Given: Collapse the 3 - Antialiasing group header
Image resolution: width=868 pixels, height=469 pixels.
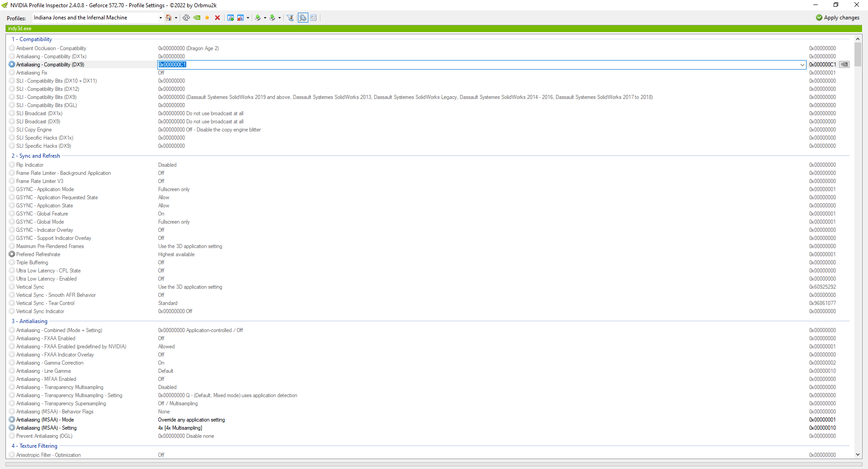Looking at the screenshot, I should [x=29, y=321].
